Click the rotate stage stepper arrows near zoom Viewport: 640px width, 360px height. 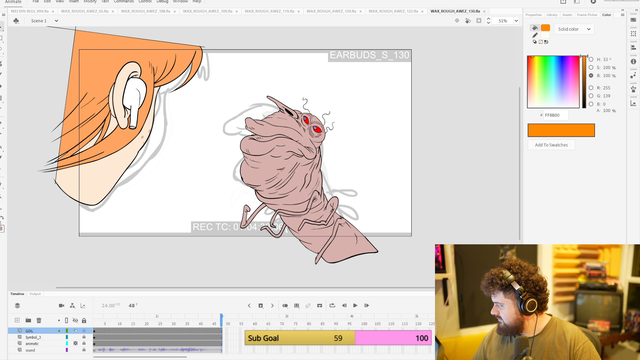(489, 21)
